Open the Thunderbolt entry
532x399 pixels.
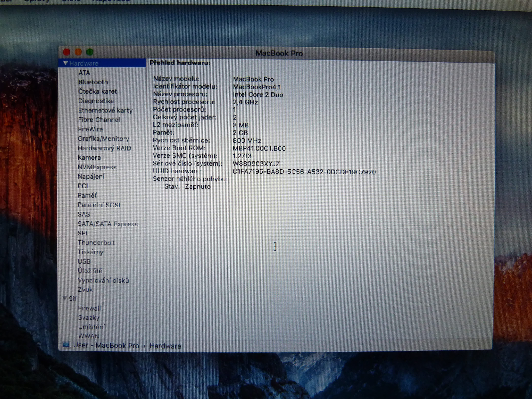pos(96,243)
